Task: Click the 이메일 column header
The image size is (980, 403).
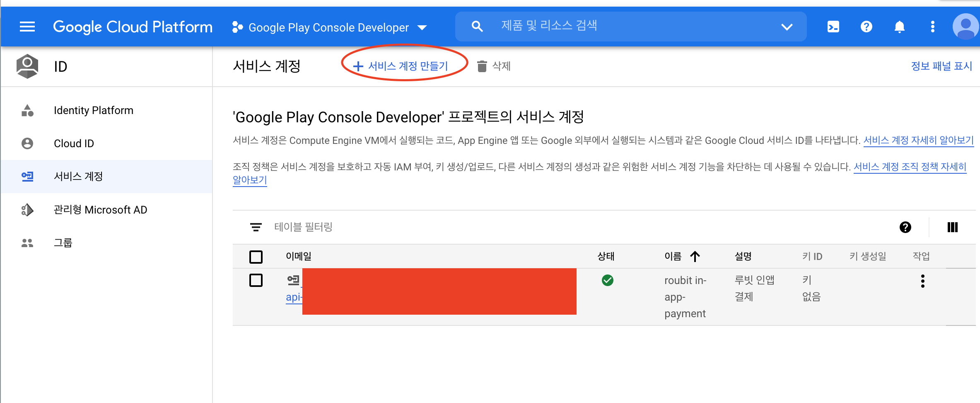Action: click(298, 256)
